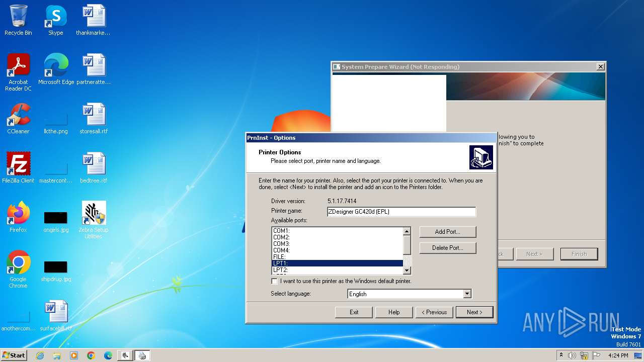
Task: Open Windows Explorer folder in the taskbar
Action: click(x=57, y=355)
